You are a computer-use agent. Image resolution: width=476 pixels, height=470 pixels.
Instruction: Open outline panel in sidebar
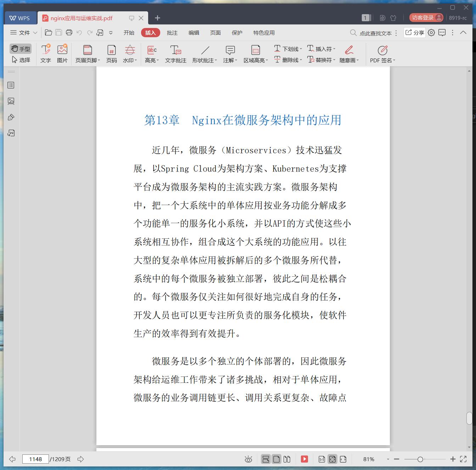[x=11, y=85]
